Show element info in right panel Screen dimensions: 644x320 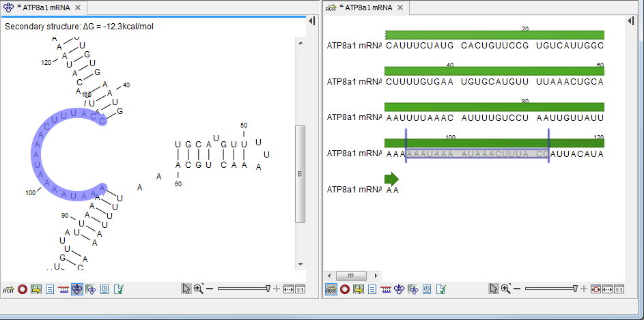tap(440, 289)
